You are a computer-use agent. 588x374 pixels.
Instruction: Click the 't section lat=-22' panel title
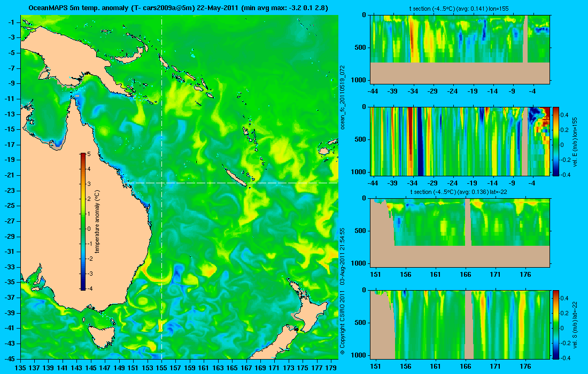(x=459, y=192)
